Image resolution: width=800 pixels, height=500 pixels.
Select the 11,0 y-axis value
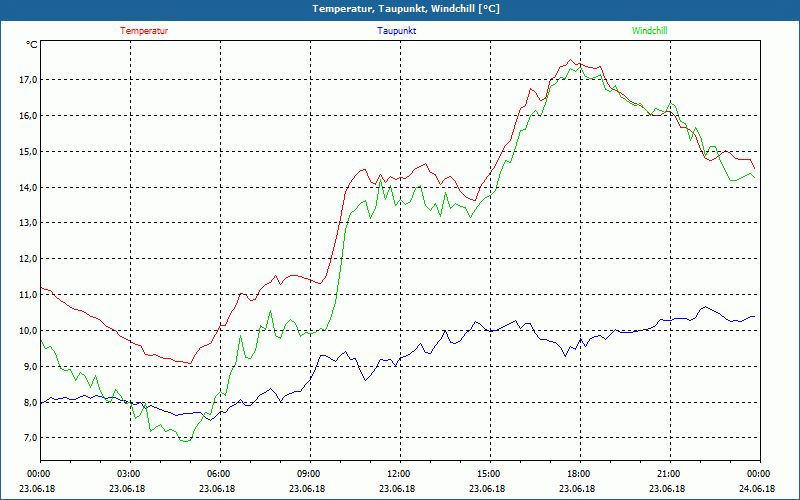click(29, 295)
